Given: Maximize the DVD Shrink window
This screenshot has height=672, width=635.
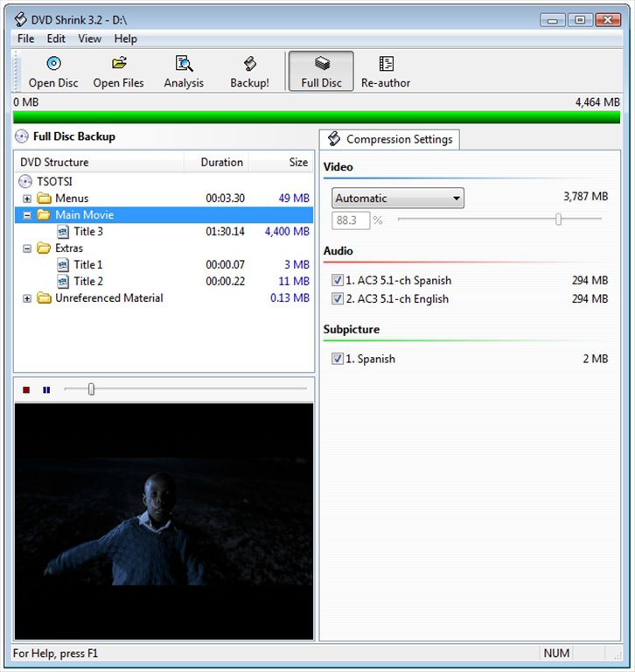Looking at the screenshot, I should pos(580,20).
